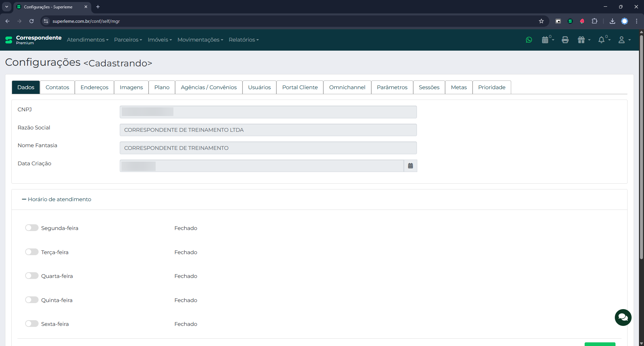Viewport: 644px width, 346px height.
Task: Open the WhatsApp icon in header
Action: [529, 40]
